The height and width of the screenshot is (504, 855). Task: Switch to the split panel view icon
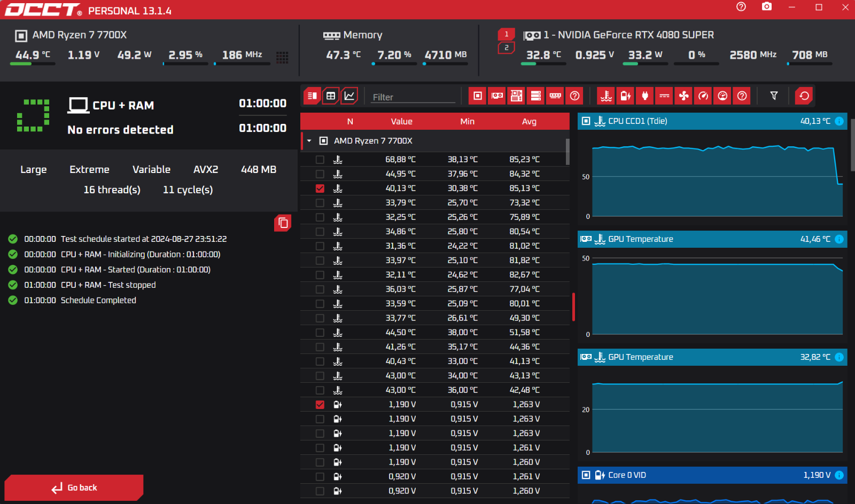(313, 96)
